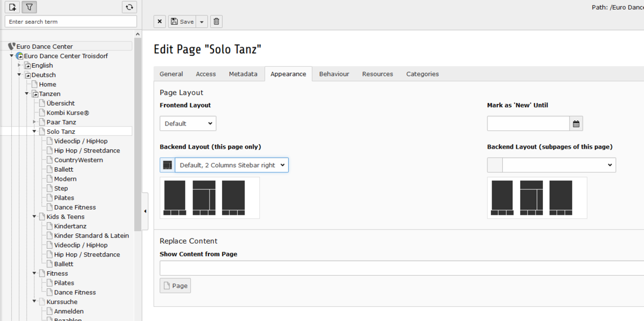This screenshot has height=321, width=644.
Task: Open Backend Layout subpages dropdown
Action: [558, 165]
